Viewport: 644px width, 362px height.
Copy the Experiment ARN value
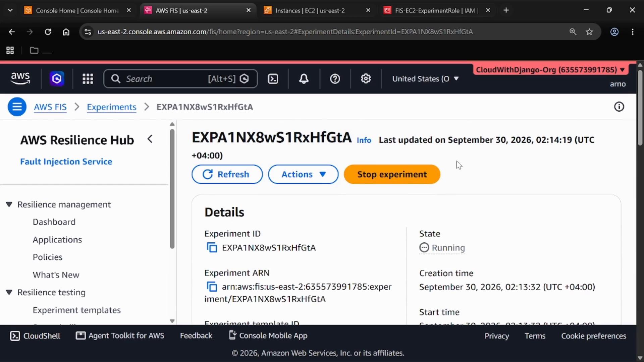tap(212, 287)
